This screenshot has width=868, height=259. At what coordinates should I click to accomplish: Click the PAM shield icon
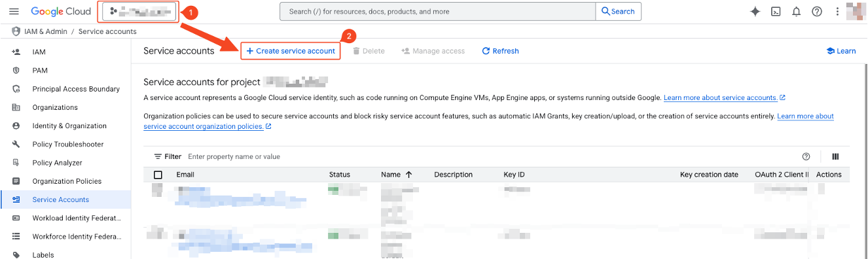tap(16, 70)
